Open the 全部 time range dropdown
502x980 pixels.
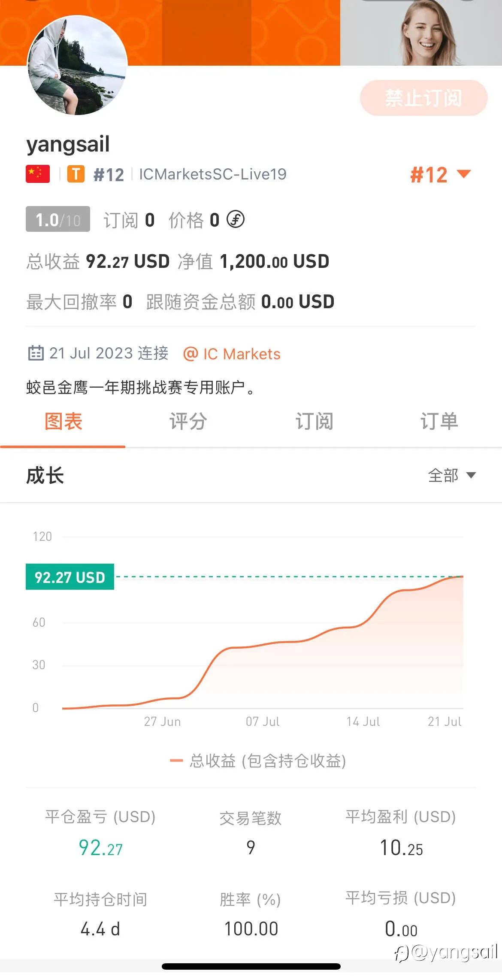click(452, 476)
